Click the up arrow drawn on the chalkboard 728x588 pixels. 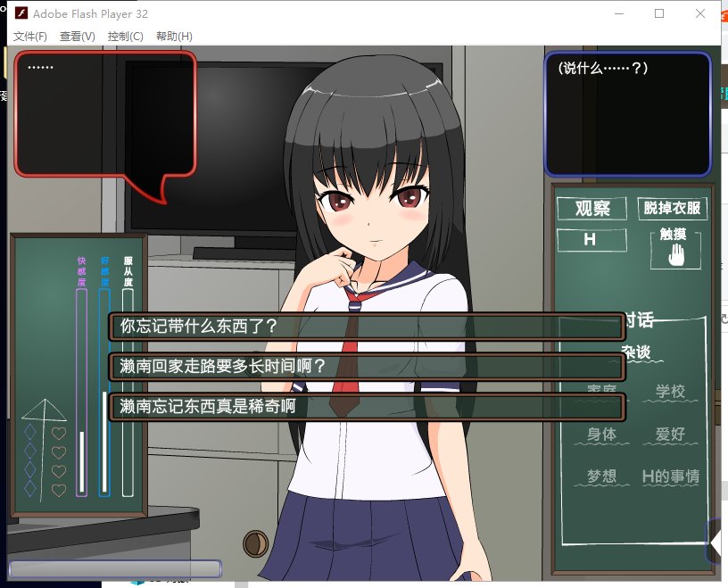pos(44,450)
